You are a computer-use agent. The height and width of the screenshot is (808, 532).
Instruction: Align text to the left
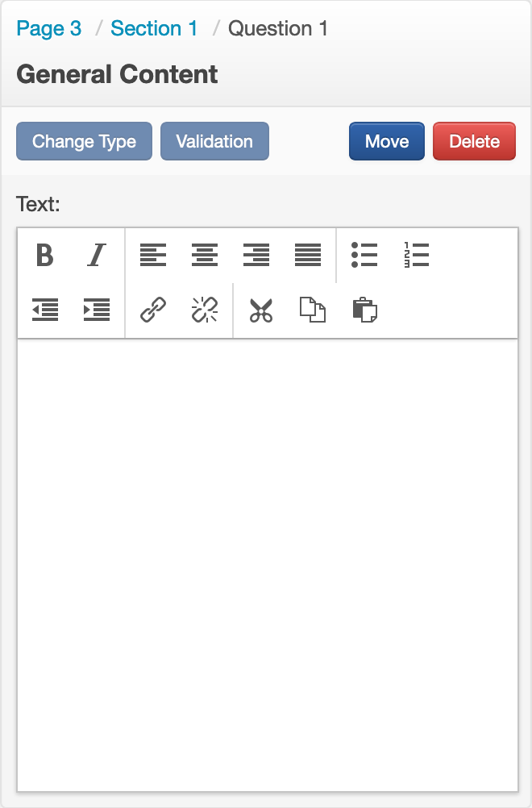click(153, 256)
